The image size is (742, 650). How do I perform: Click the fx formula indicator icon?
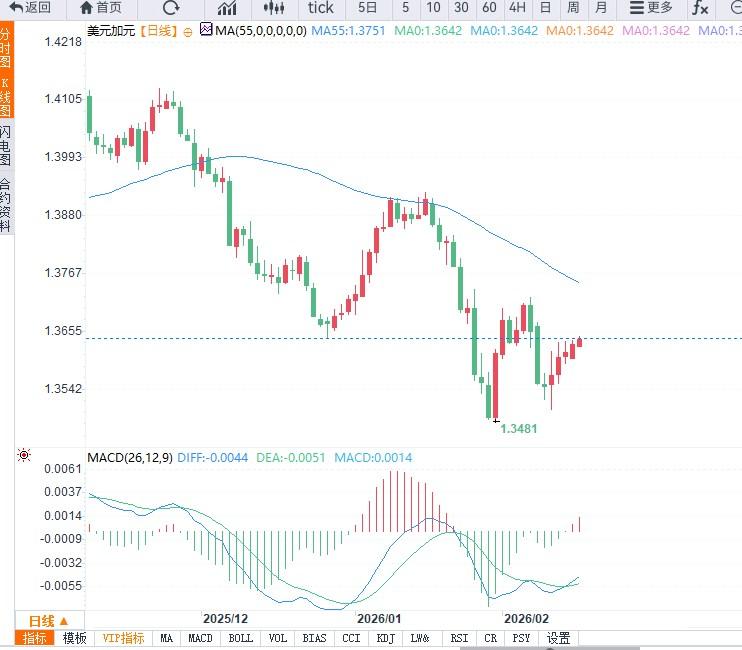[x=701, y=8]
